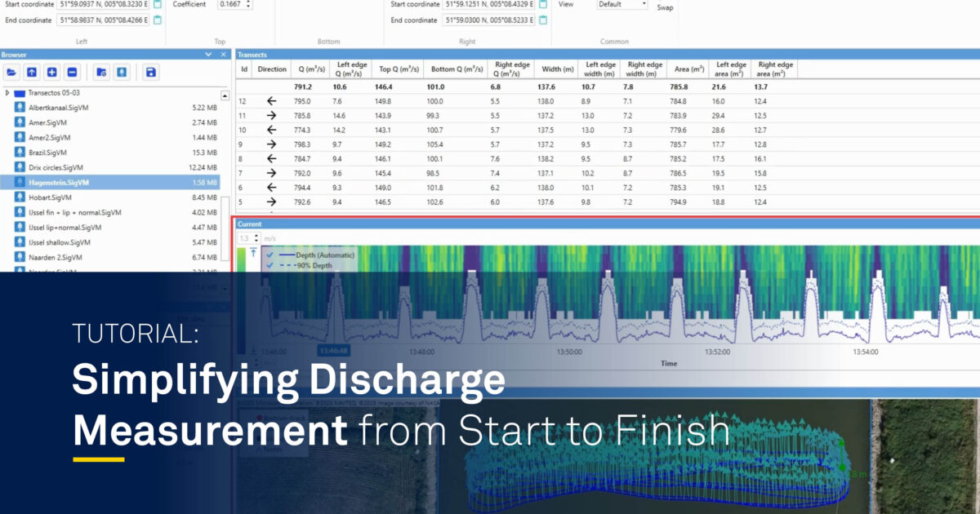Click the top-align arrow icon in Current chart
Image resolution: width=980 pixels, height=514 pixels.
(x=253, y=254)
